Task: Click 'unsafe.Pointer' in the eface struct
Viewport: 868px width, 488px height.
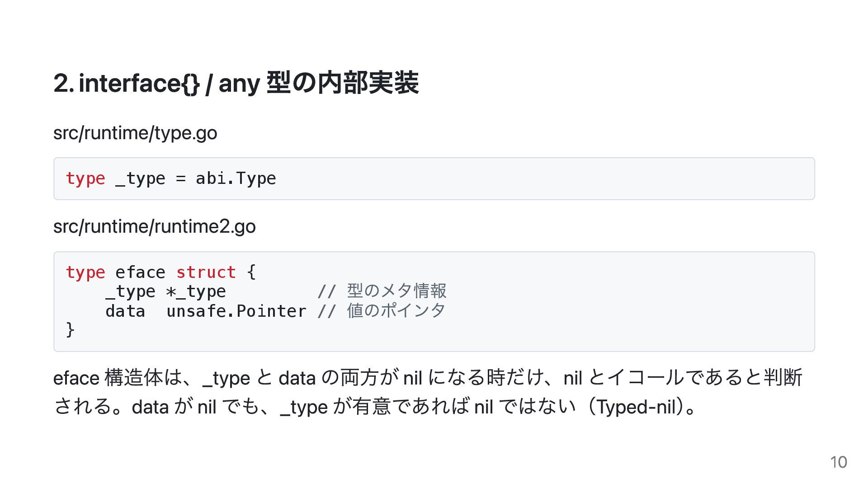Action: 236,311
